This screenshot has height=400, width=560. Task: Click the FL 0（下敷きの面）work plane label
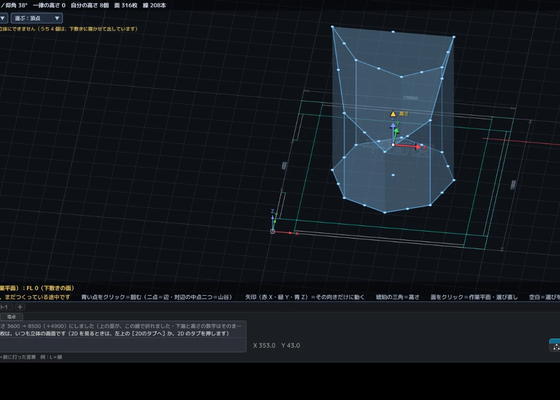(50, 288)
